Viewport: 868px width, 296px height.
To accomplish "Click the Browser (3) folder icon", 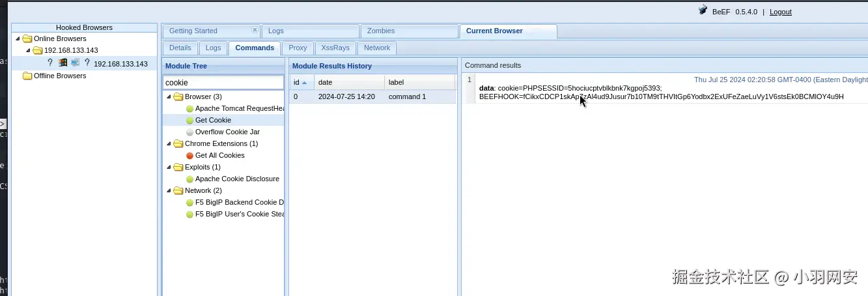I will (x=178, y=96).
